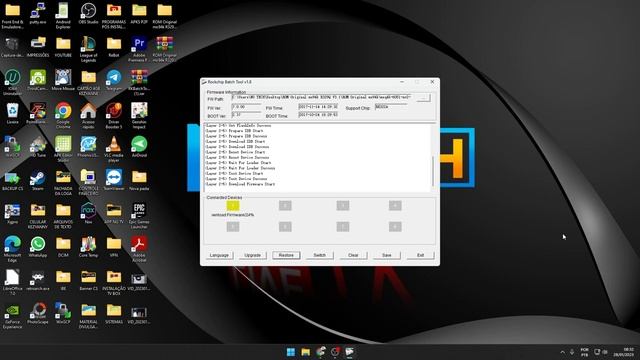
Task: Click the Language button
Action: coord(219,255)
